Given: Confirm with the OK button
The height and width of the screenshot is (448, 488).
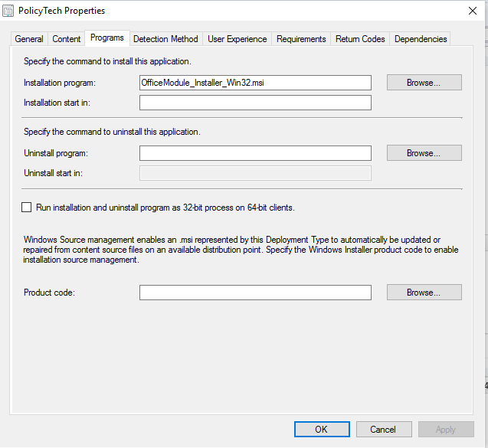Looking at the screenshot, I should (322, 430).
